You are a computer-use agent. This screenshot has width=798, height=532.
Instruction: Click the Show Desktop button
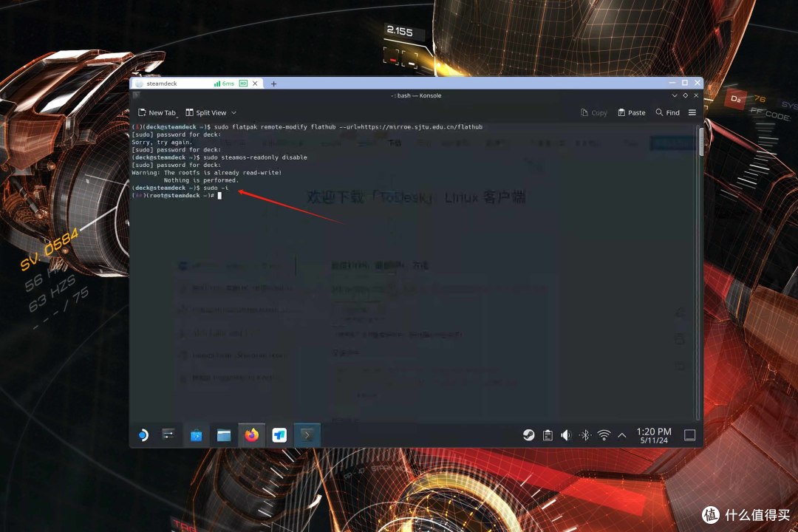(689, 435)
